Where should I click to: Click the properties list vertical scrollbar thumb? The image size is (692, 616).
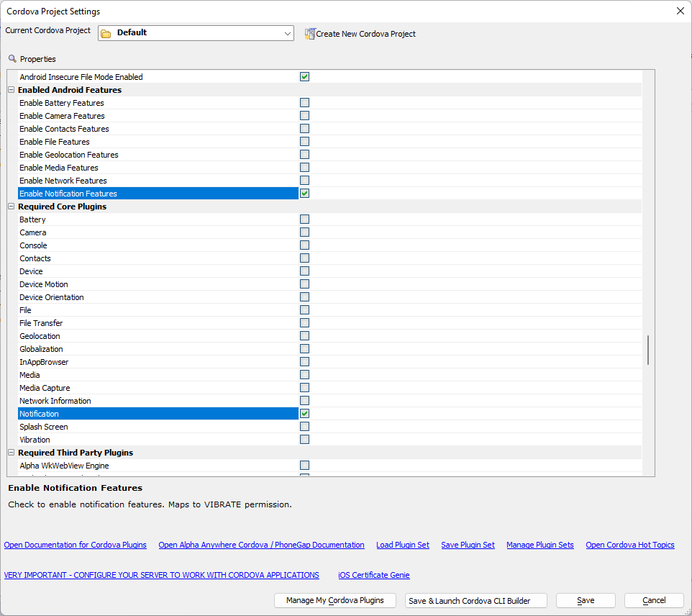pyautogui.click(x=648, y=350)
